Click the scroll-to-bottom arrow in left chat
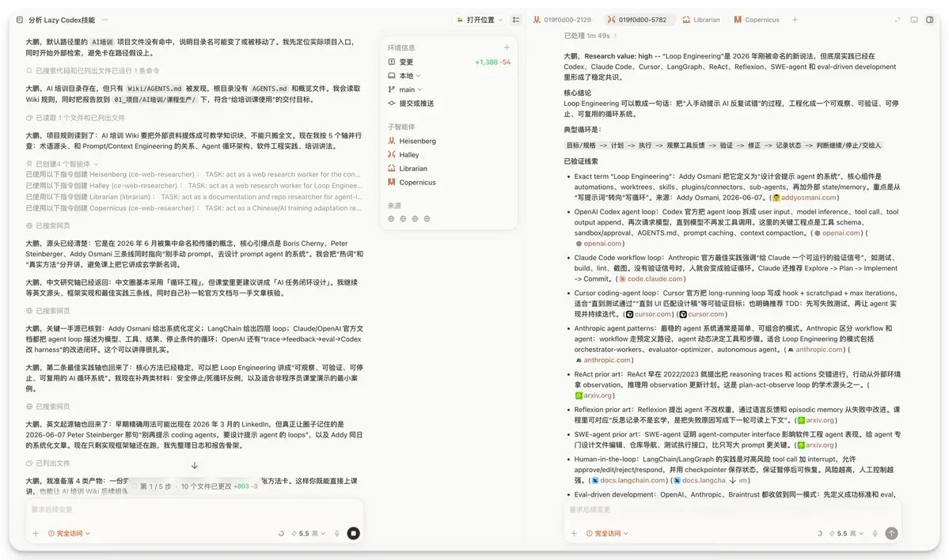949x560 pixels. click(194, 466)
